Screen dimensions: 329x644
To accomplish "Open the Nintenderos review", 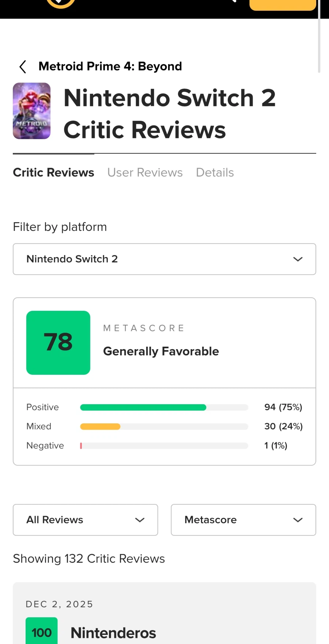I will (113, 633).
